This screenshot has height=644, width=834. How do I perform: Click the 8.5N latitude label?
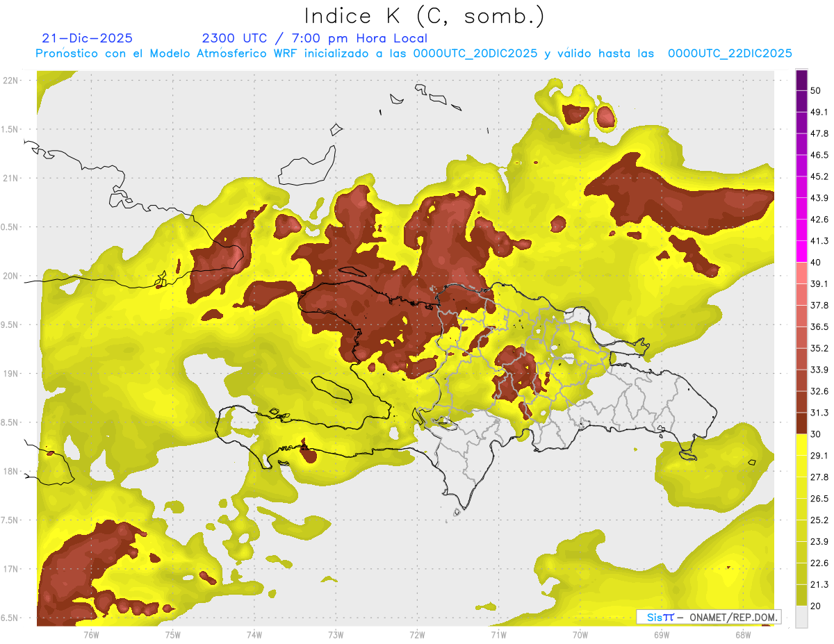pos(10,422)
